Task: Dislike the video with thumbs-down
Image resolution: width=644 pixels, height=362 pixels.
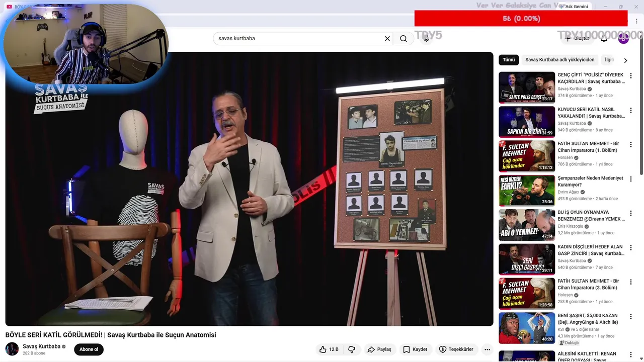Action: point(352,349)
